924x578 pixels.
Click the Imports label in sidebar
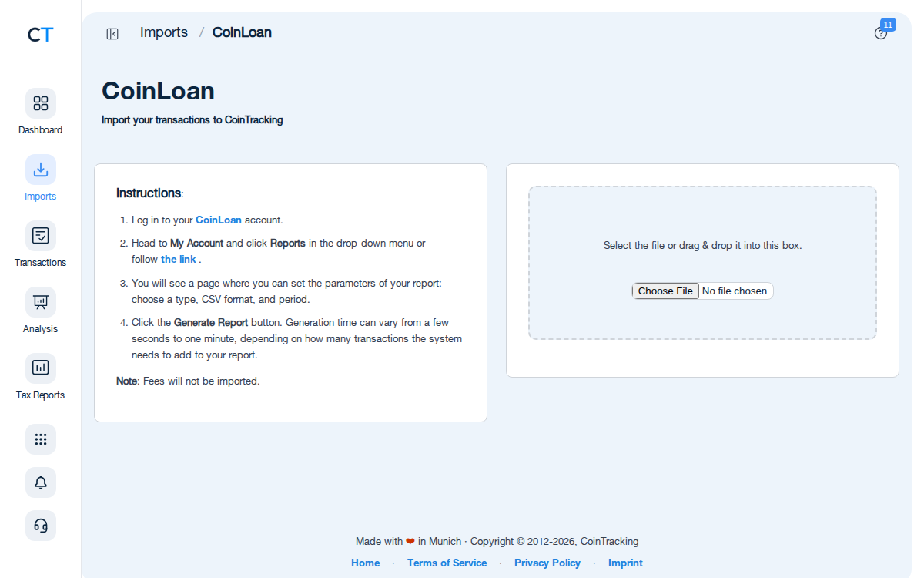(x=41, y=197)
